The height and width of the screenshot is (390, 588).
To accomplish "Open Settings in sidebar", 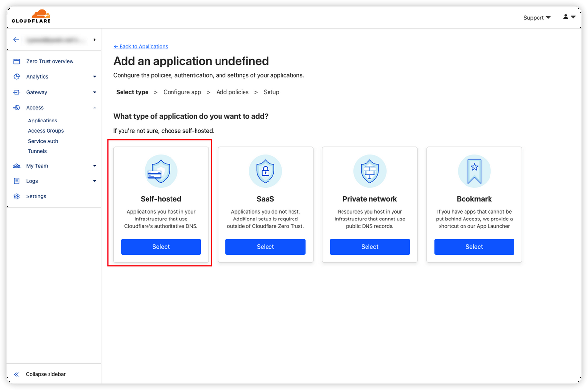I will coord(36,196).
